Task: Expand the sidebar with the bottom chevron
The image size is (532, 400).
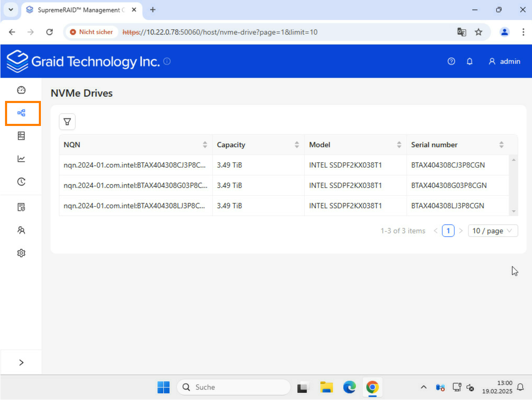Action: (21, 362)
